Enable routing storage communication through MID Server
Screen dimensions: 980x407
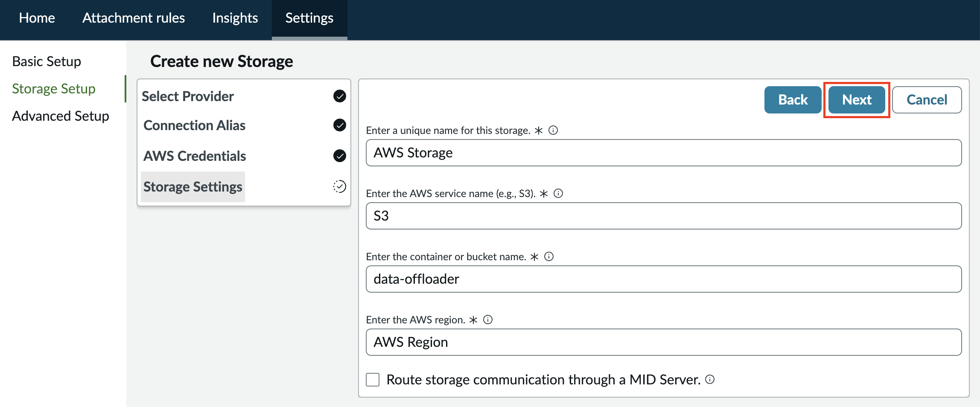[x=373, y=380]
